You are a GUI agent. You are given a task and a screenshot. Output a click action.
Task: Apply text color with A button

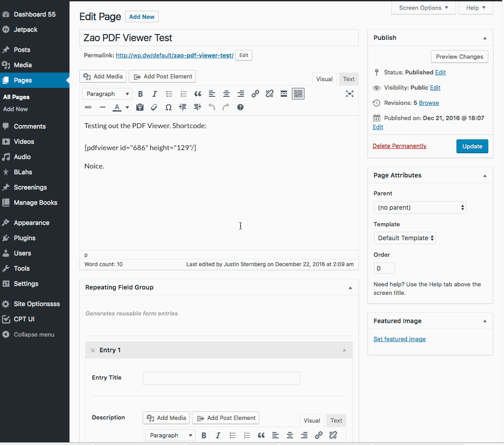[x=117, y=107]
